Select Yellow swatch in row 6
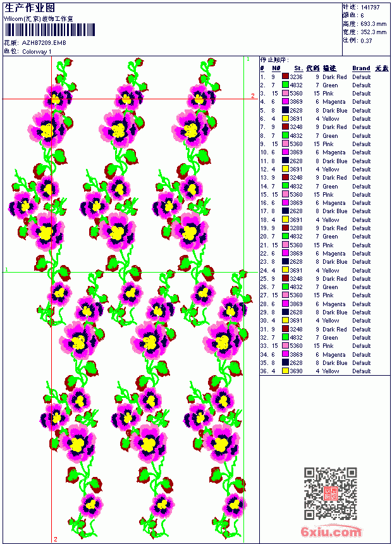Viewport: 392px width, 544px height. [x=285, y=119]
